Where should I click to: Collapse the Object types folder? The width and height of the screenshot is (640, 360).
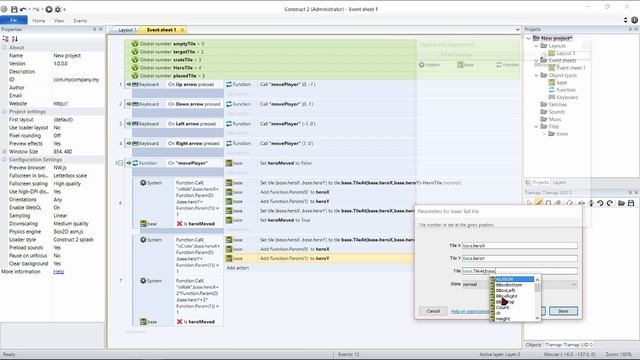536,75
